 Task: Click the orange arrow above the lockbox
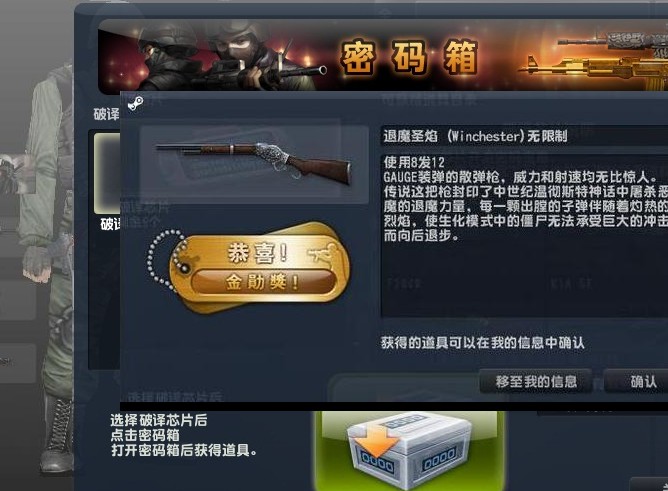coord(376,439)
